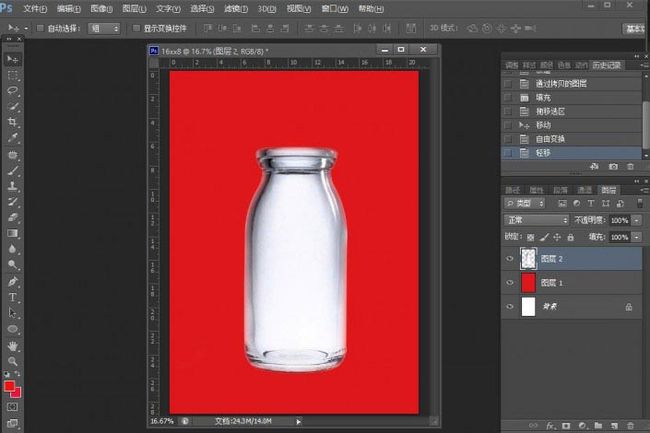Viewport: 650px width, 433px height.
Task: Hide the 图层 1 layer
Action: point(510,283)
